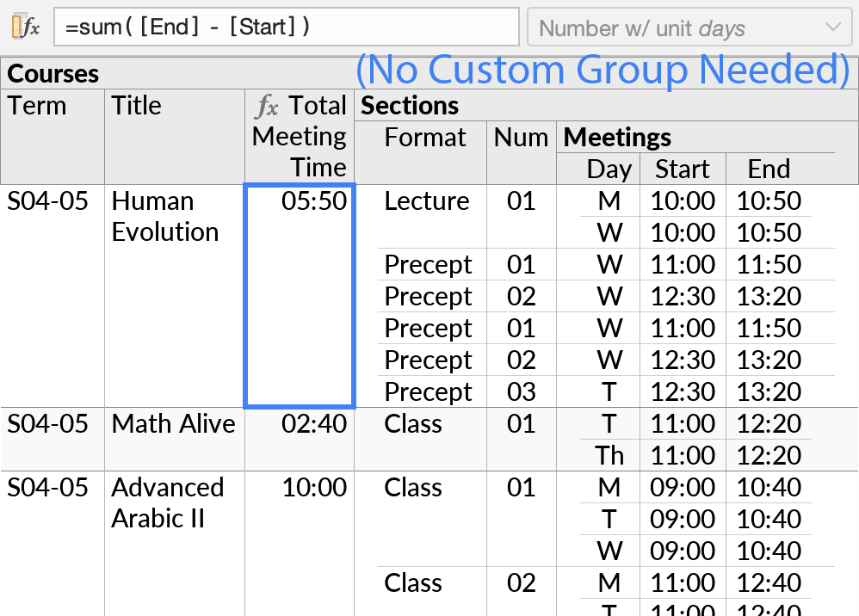Click the fx icon in the Total Meeting Time header
Viewport: 859px width, 616px height.
(269, 105)
